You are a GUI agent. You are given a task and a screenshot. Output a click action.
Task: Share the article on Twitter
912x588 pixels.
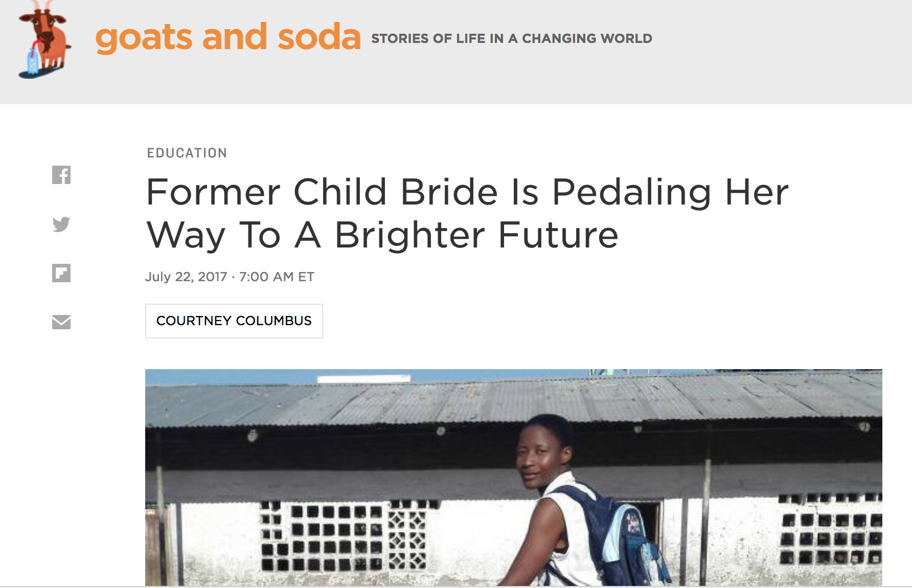(61, 224)
